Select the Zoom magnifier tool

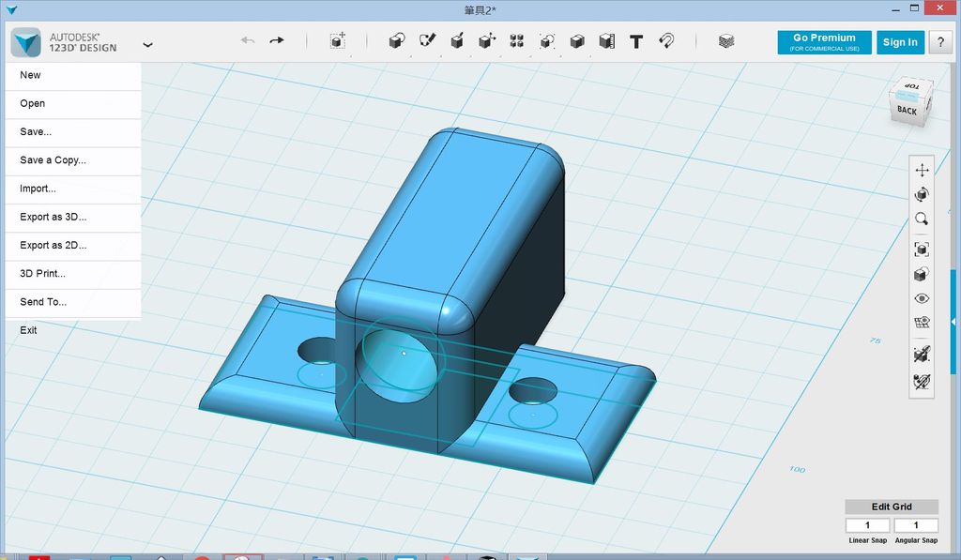pyautogui.click(x=922, y=219)
